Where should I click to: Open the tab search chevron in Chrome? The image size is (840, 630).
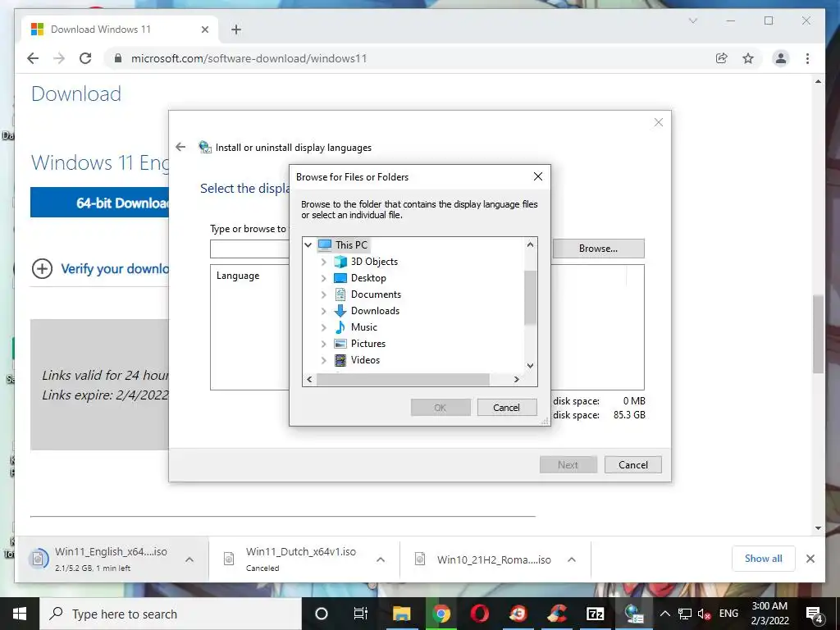692,21
